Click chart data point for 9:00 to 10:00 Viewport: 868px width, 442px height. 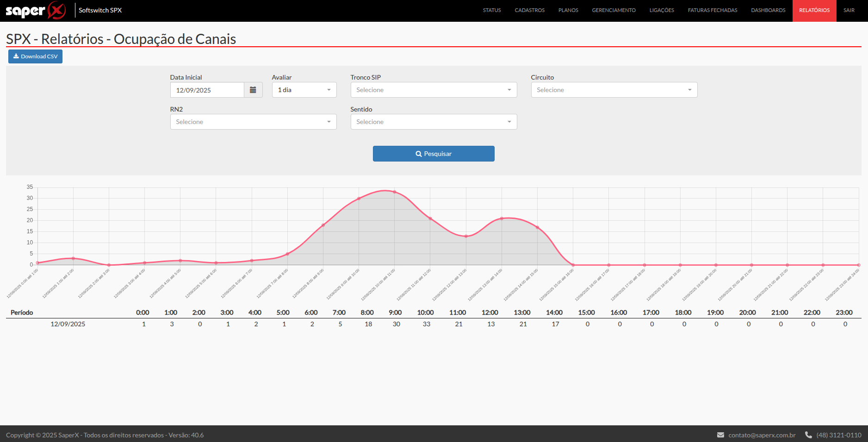point(359,199)
